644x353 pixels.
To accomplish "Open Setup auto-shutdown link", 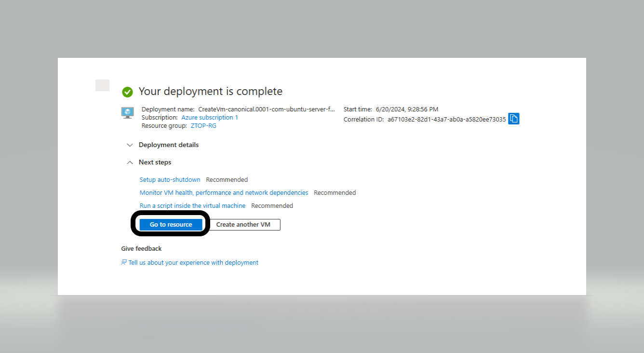I will tap(170, 179).
